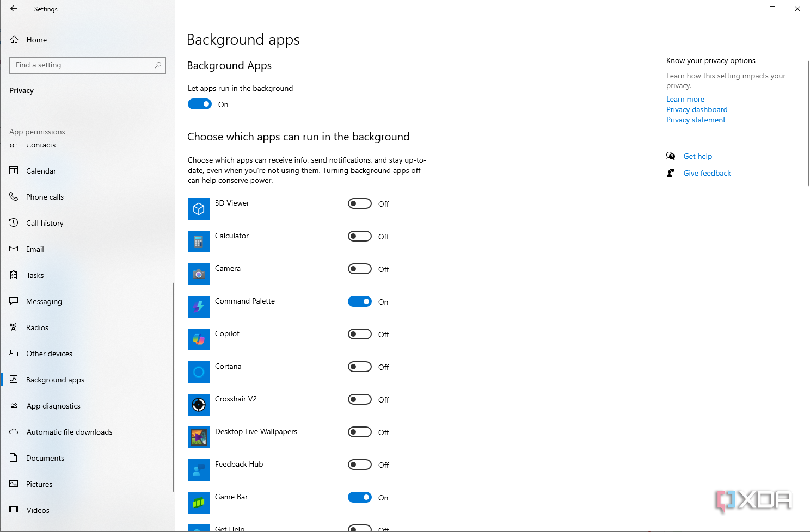Click the Camera app icon
Viewport: 810px width, 532px height.
(x=199, y=274)
